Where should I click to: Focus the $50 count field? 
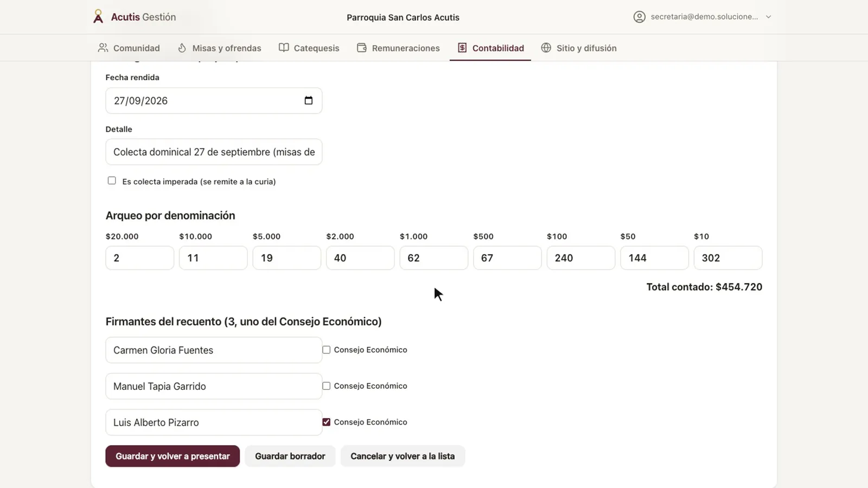tap(654, 258)
